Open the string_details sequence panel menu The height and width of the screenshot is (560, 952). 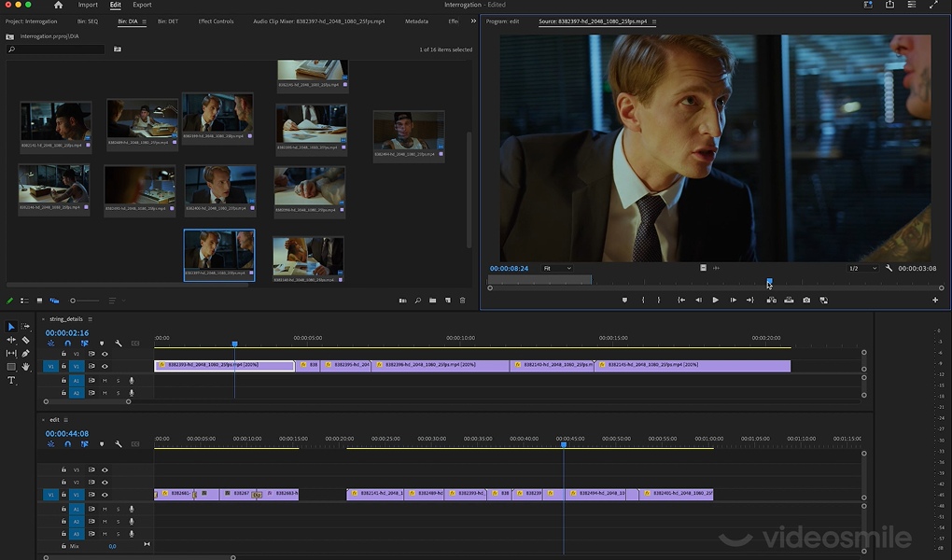coord(91,319)
